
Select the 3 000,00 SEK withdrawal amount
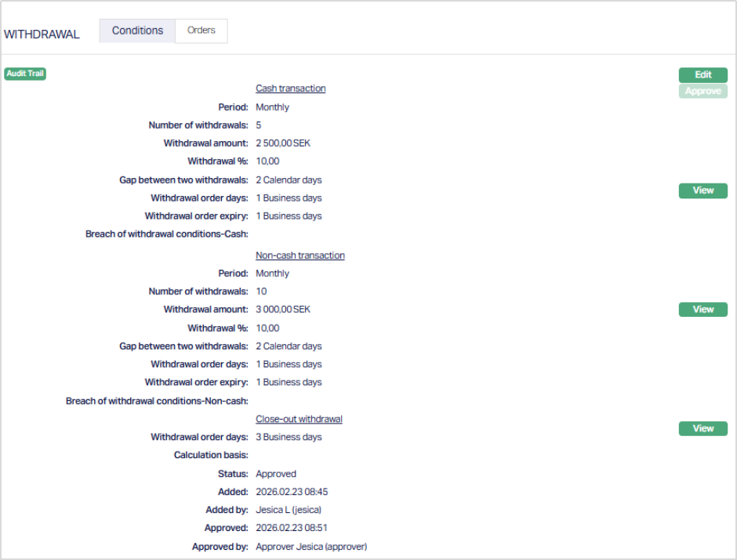point(283,310)
